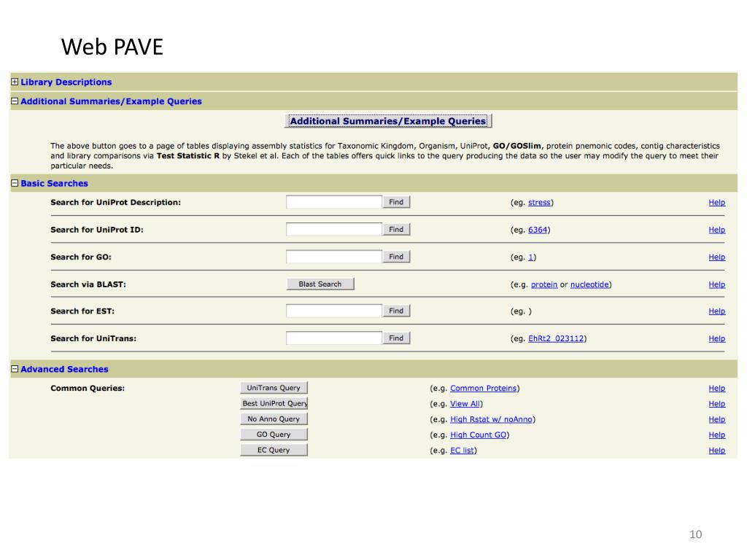The height and width of the screenshot is (560, 747).
Task: Open Help for GO Query
Action: 716,435
